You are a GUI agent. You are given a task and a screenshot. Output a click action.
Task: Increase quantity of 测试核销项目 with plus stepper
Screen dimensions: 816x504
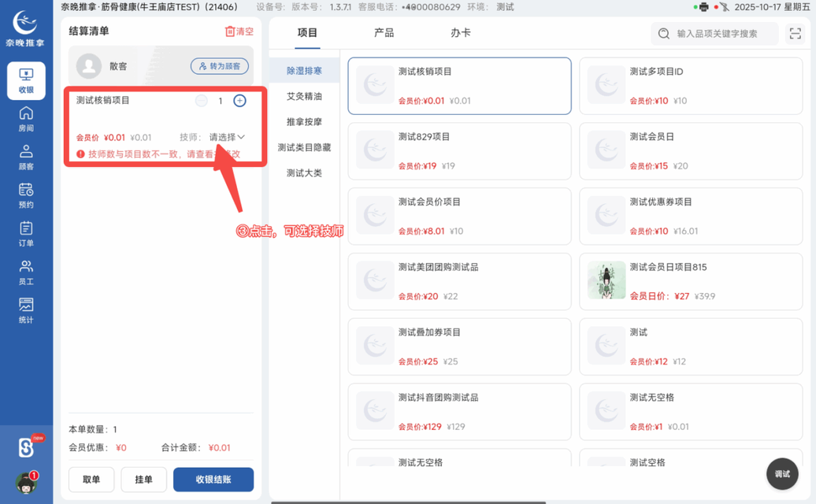point(239,101)
